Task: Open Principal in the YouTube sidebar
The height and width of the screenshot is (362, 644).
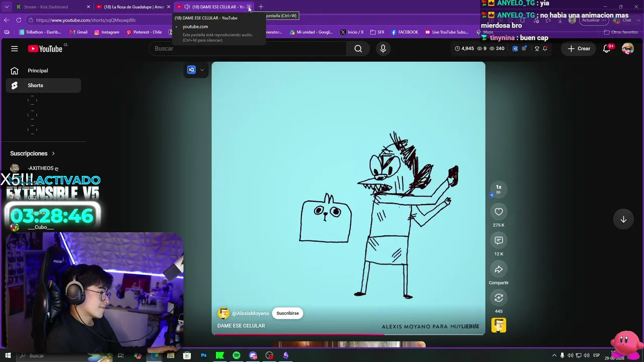Action: [43, 71]
